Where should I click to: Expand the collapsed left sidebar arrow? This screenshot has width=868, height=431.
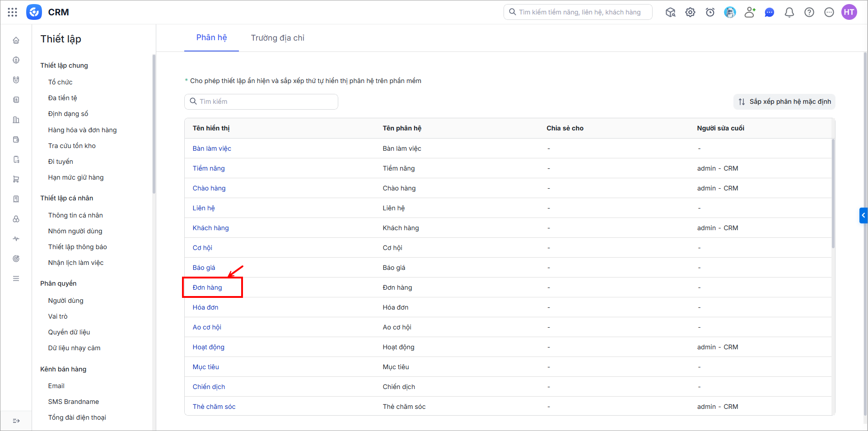point(16,421)
